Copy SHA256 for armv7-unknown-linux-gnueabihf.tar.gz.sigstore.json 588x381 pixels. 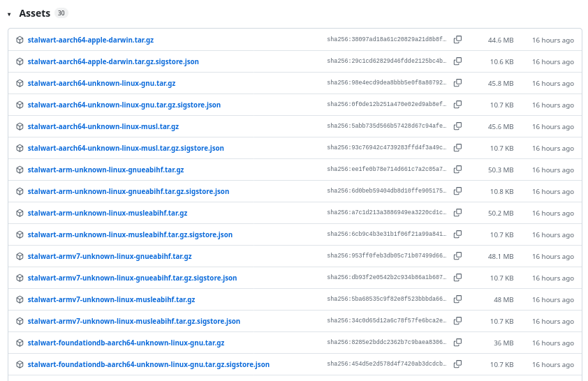pyautogui.click(x=457, y=278)
